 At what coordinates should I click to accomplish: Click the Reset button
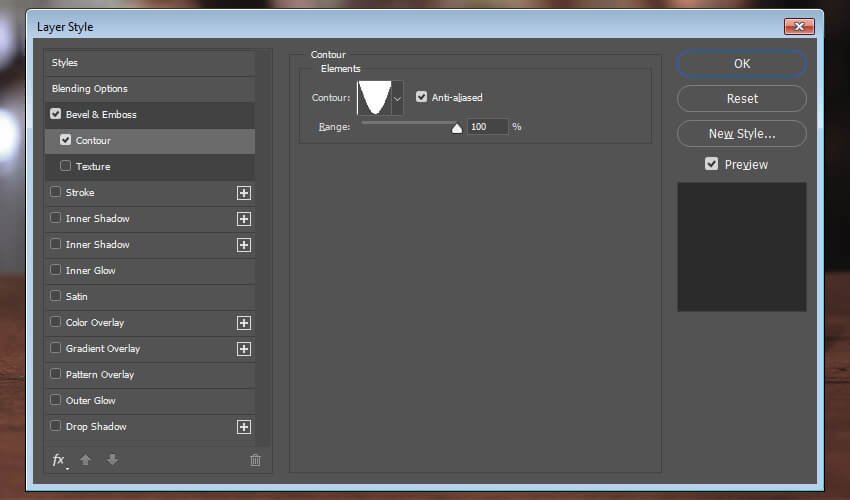[742, 99]
